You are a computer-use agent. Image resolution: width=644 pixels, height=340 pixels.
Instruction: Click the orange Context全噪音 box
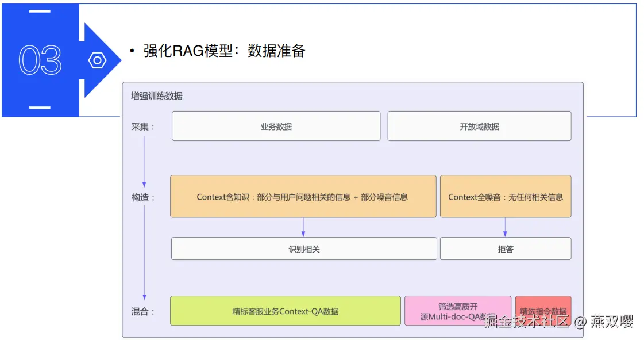coord(506,197)
